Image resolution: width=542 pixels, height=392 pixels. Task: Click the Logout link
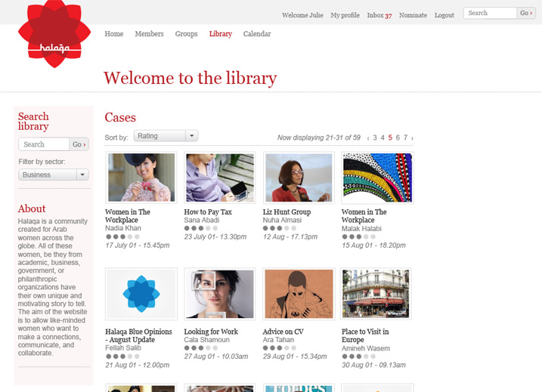(444, 15)
